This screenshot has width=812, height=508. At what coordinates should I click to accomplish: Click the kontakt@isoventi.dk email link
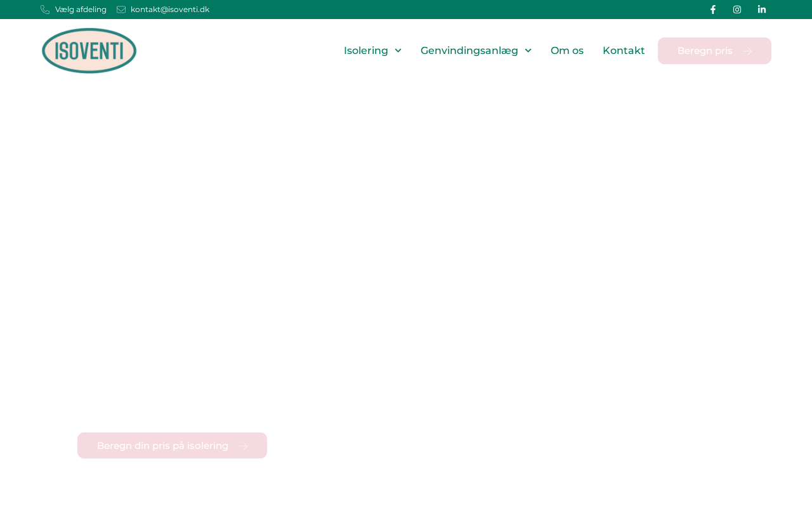pos(170,10)
